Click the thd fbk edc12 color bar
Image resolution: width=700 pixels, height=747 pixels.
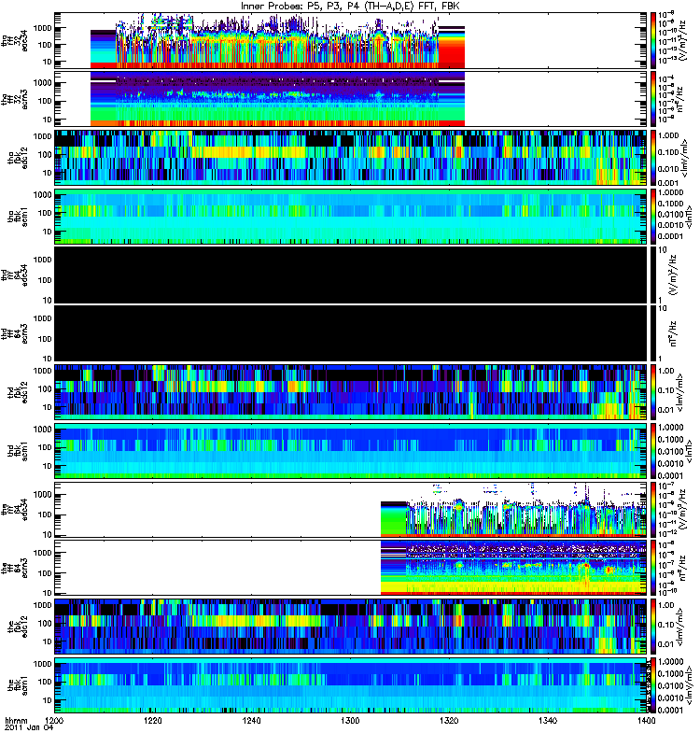(x=652, y=392)
